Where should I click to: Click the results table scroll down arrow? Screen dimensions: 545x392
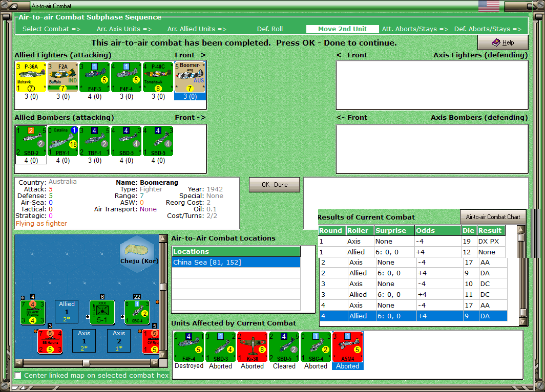tap(522, 321)
